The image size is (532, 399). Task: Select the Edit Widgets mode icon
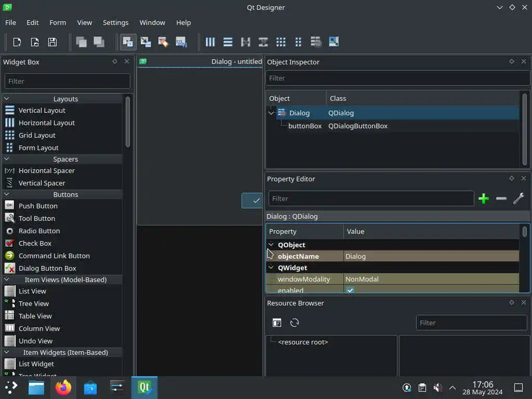[x=128, y=42]
